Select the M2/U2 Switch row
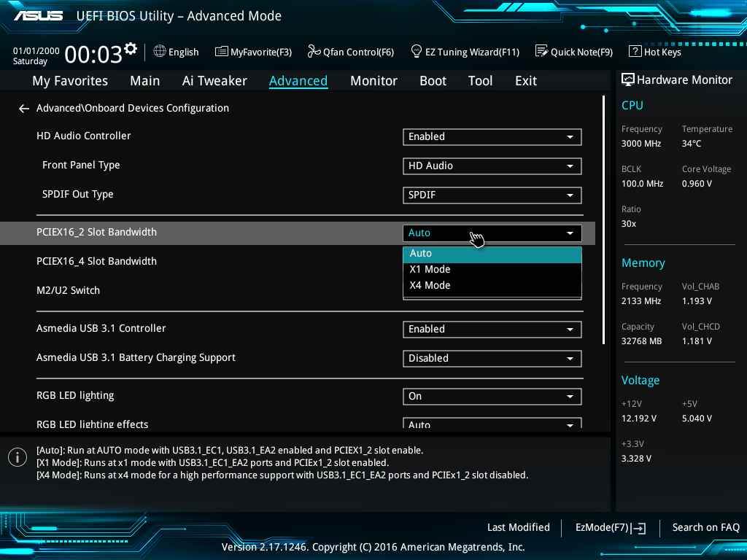This screenshot has height=560, width=747. pyautogui.click(x=68, y=290)
